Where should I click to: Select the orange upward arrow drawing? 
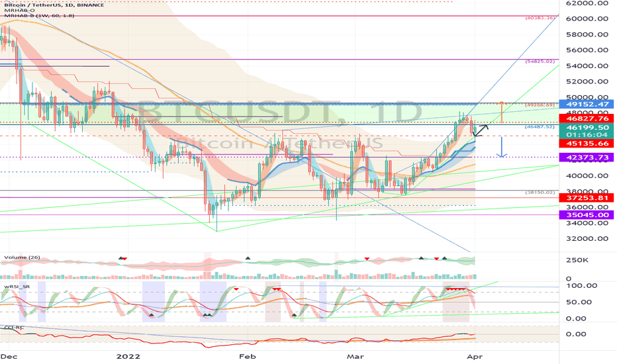[502, 111]
